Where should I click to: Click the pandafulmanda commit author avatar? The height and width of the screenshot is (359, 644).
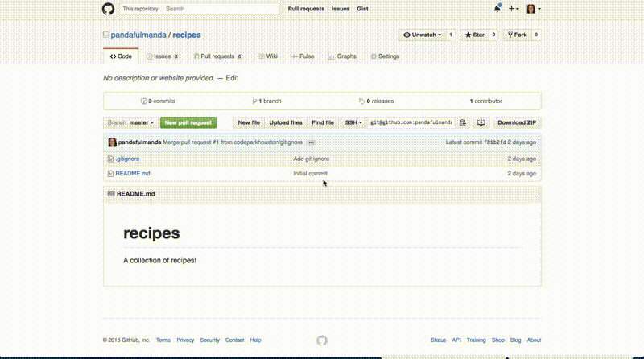111,142
